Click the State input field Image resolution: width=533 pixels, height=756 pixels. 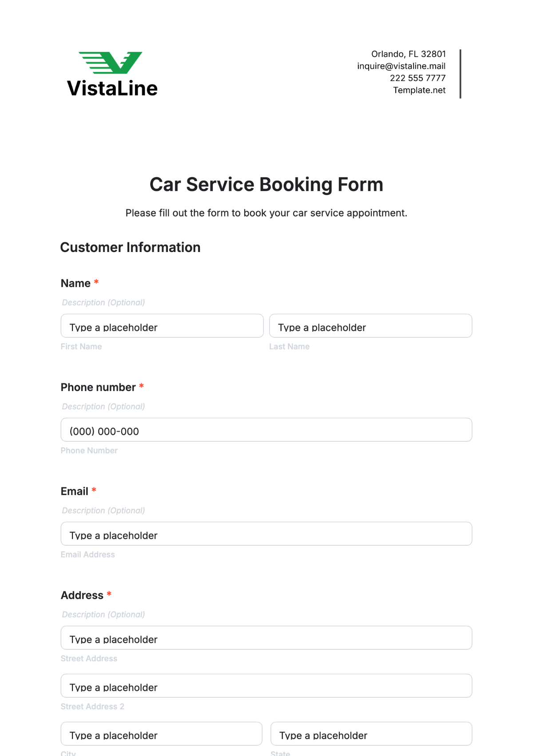(x=371, y=734)
